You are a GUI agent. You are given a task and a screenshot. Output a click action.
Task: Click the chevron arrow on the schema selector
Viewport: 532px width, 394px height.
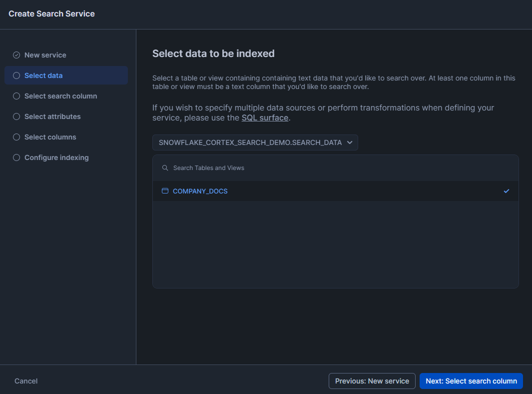point(350,142)
